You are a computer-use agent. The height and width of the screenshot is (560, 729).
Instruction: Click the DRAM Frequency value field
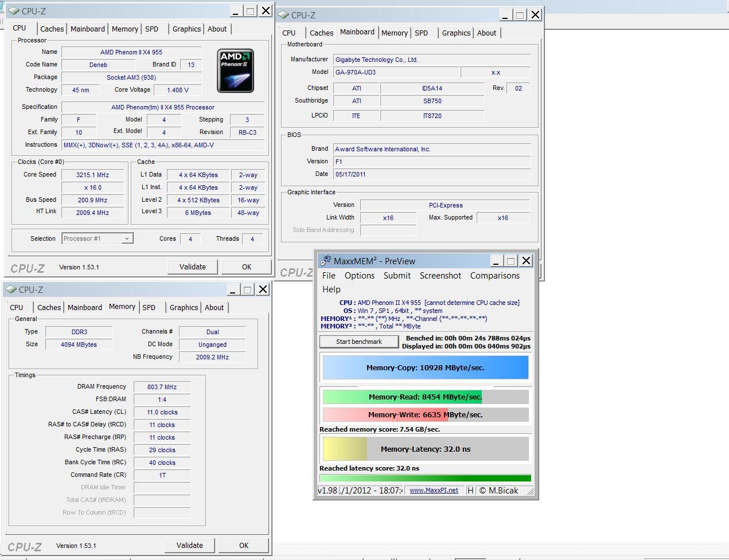pos(162,387)
